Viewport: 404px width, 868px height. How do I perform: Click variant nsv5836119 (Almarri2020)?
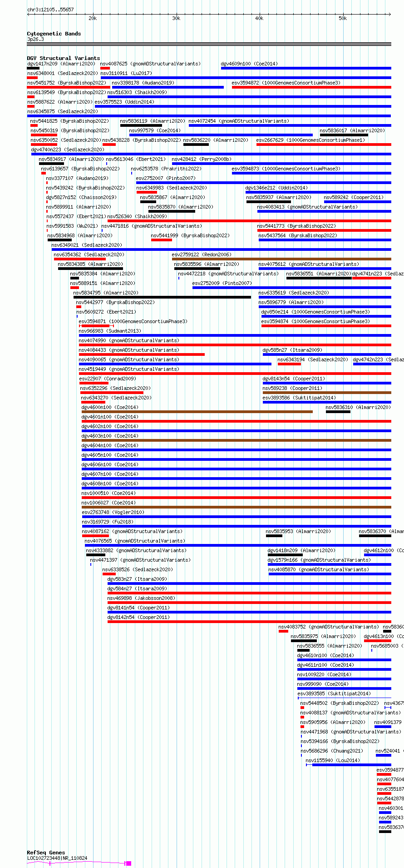(x=153, y=121)
